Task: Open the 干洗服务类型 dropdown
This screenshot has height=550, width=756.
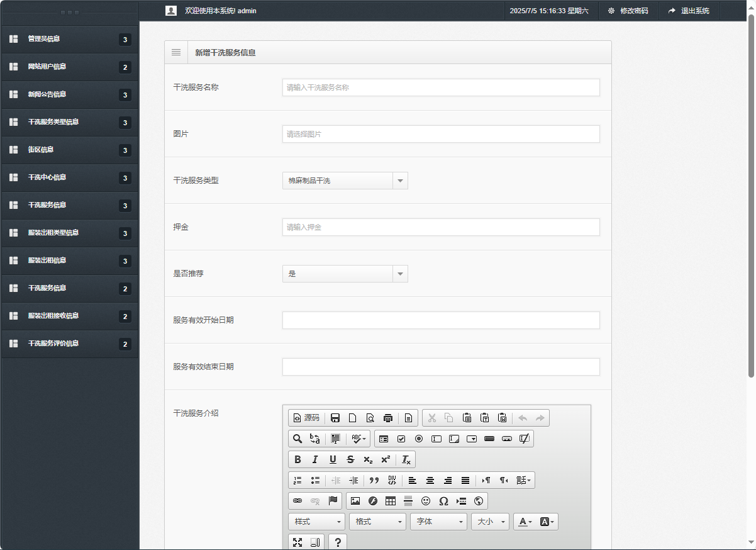Action: coord(345,181)
